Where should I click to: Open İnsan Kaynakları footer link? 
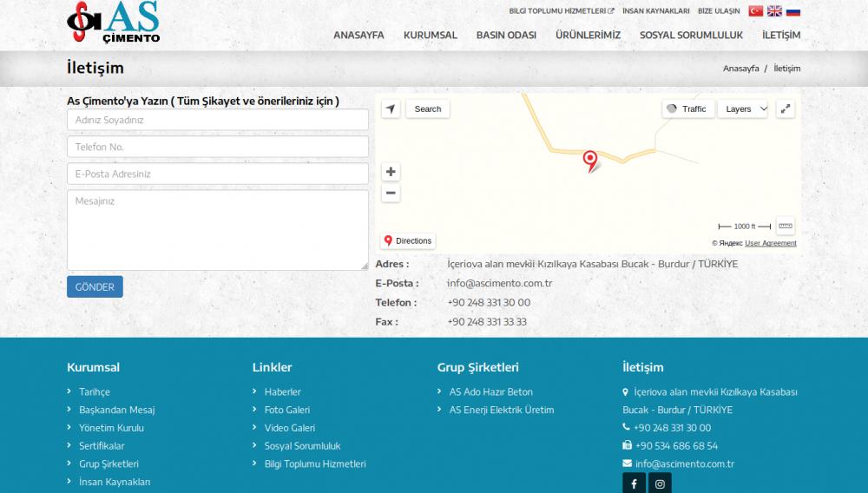pos(115,482)
